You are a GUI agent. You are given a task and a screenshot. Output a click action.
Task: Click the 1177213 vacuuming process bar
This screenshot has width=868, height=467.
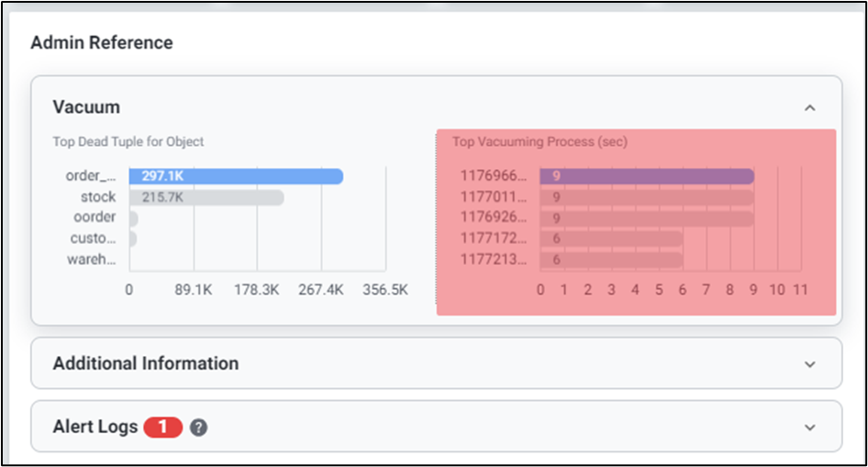[611, 260]
